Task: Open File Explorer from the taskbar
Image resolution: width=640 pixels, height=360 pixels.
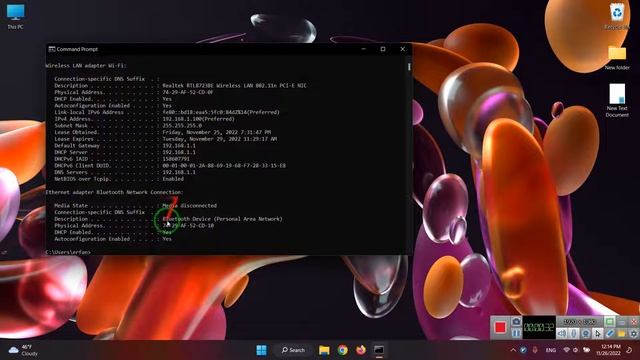Action: tap(324, 350)
